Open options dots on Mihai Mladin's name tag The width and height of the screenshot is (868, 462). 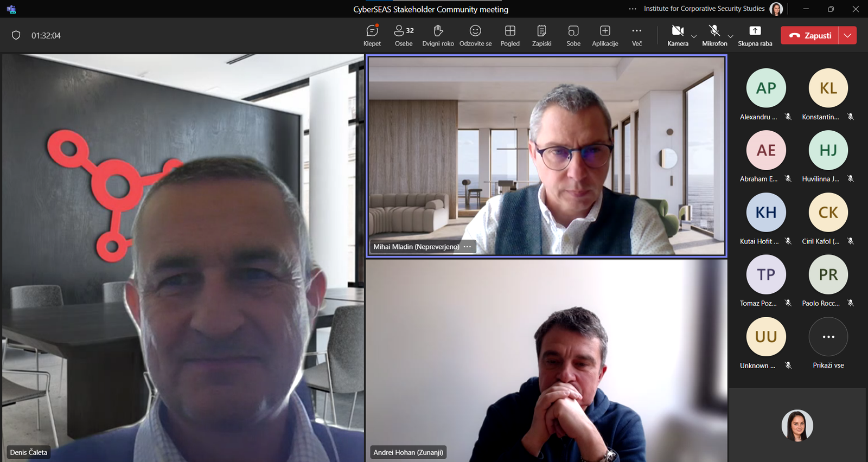467,247
